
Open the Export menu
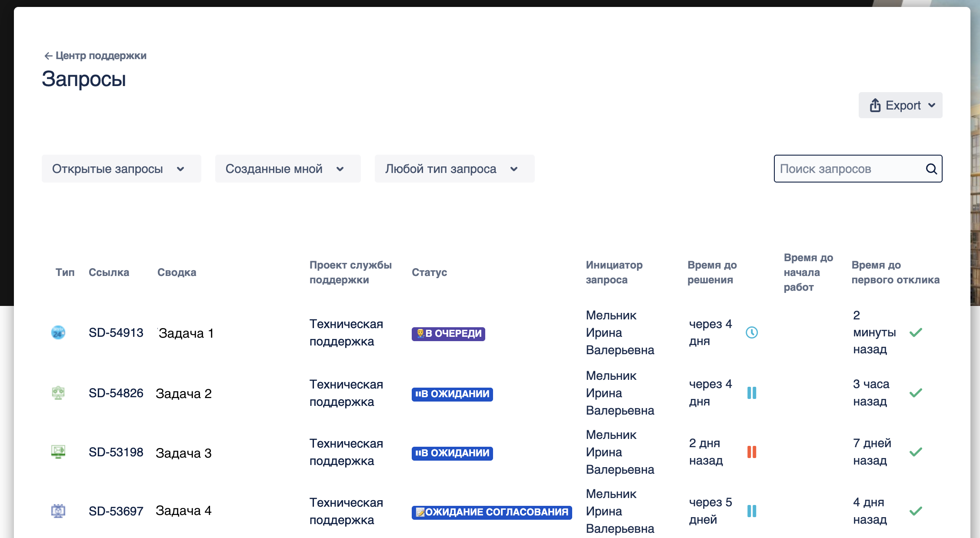(900, 105)
